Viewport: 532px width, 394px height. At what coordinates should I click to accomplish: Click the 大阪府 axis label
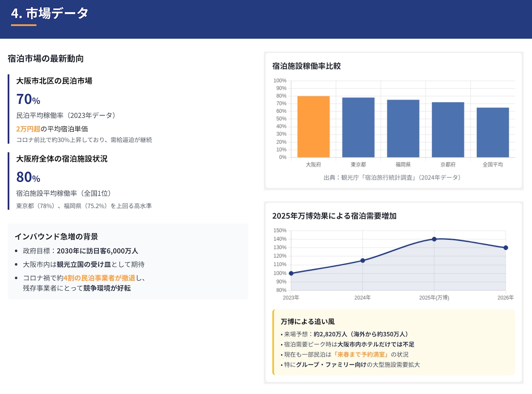pyautogui.click(x=314, y=165)
